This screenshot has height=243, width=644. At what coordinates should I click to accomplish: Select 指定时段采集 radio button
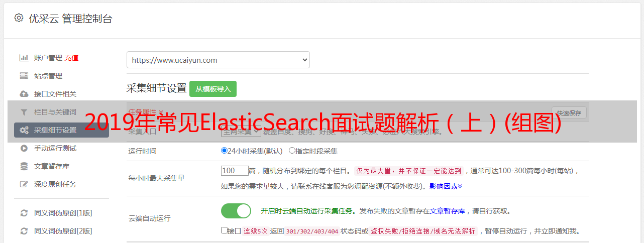292,150
